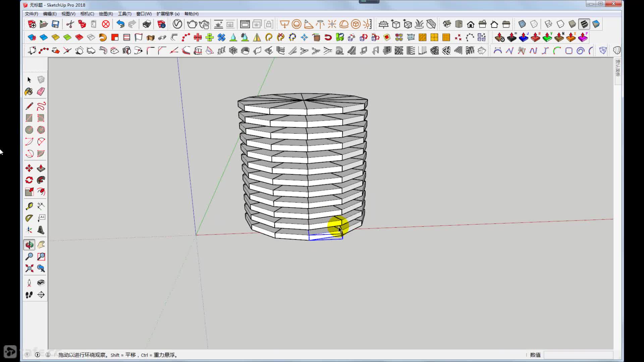644x362 pixels.
Task: Select the 3D Text tool
Action: click(x=41, y=230)
